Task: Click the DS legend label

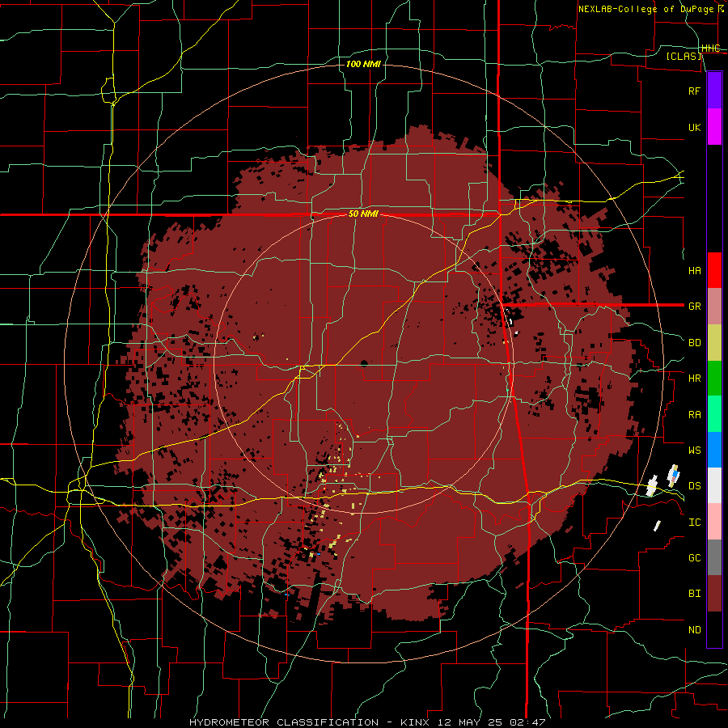Action: pyautogui.click(x=694, y=486)
